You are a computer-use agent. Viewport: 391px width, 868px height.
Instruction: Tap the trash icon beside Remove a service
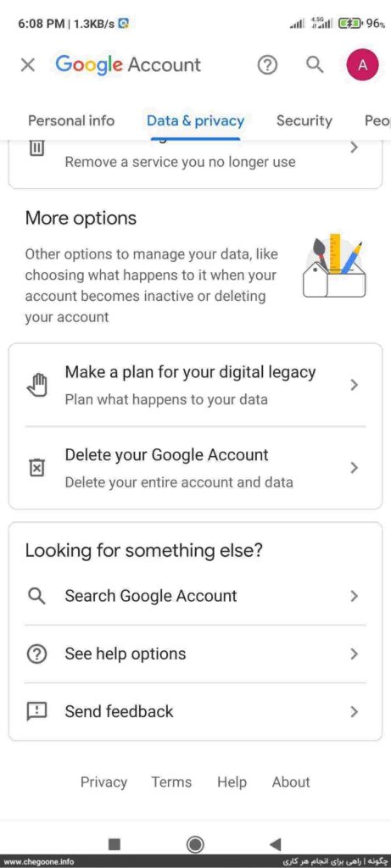click(x=36, y=147)
